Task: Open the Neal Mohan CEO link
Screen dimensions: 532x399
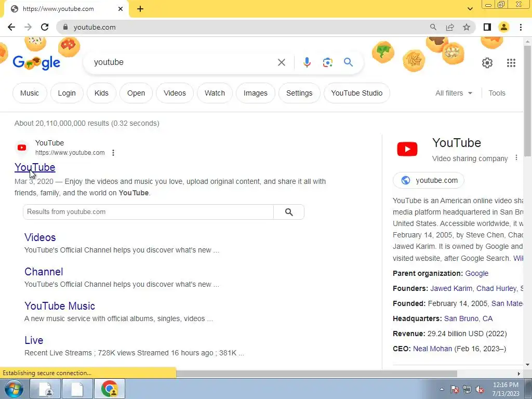Action: [432, 349]
